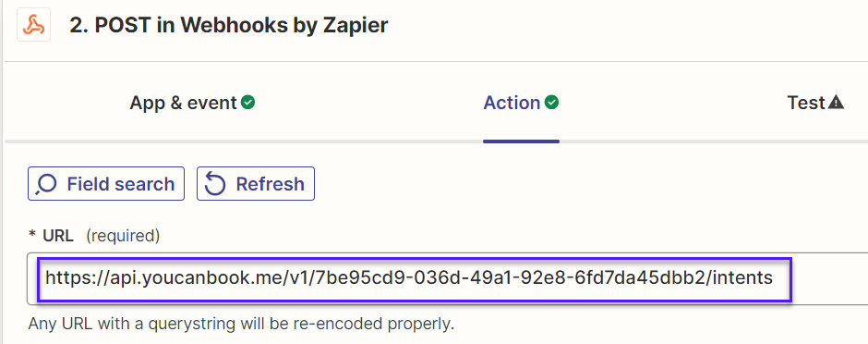Click the green checkmark beside Action
This screenshot has width=868, height=344.
click(x=552, y=103)
